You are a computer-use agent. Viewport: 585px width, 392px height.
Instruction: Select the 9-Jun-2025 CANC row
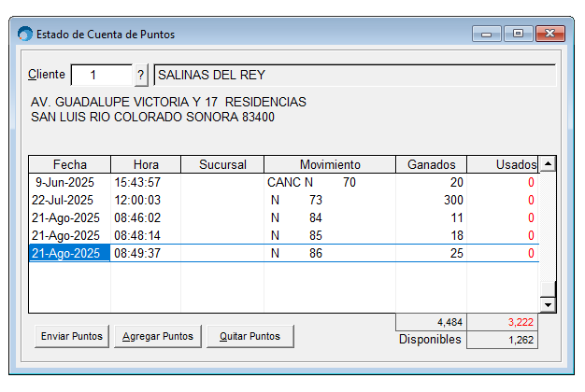pos(280,183)
